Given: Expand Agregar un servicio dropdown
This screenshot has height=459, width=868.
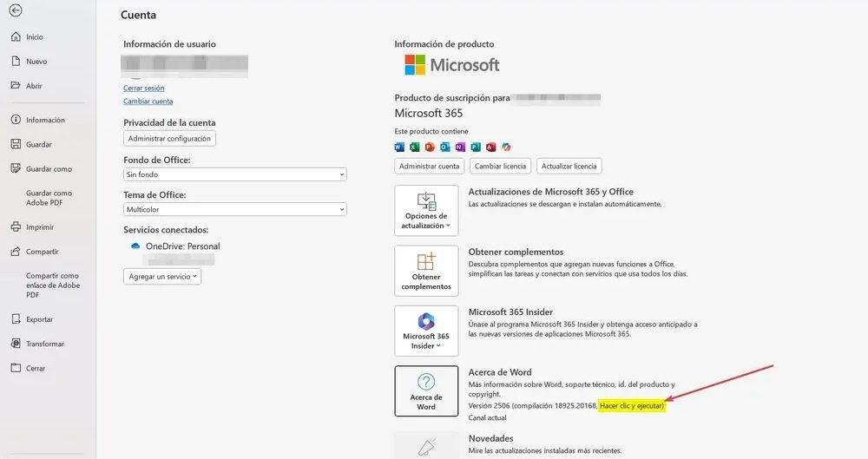Looking at the screenshot, I should tap(162, 276).
